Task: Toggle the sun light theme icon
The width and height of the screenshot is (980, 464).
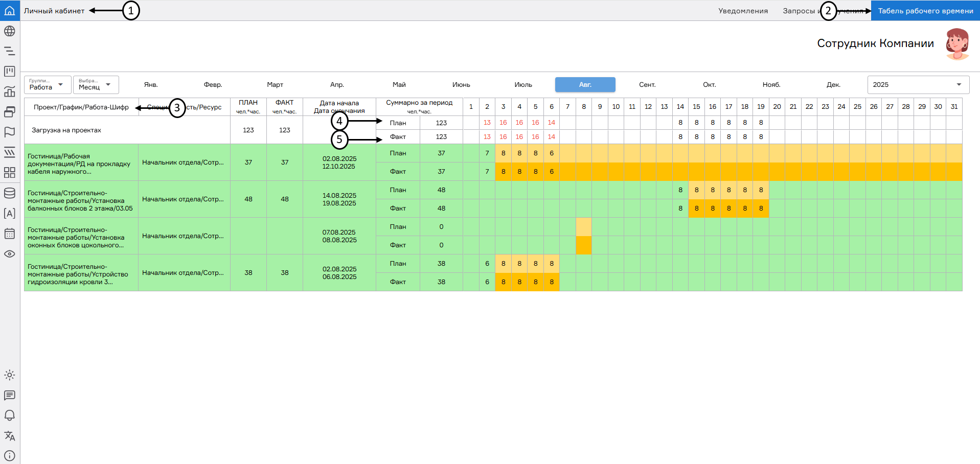Action: tap(10, 375)
